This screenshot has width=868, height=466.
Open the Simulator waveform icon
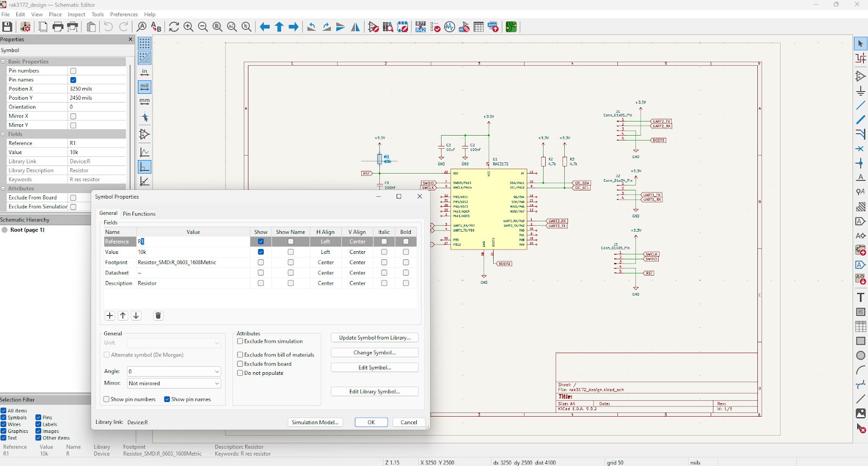[450, 27]
